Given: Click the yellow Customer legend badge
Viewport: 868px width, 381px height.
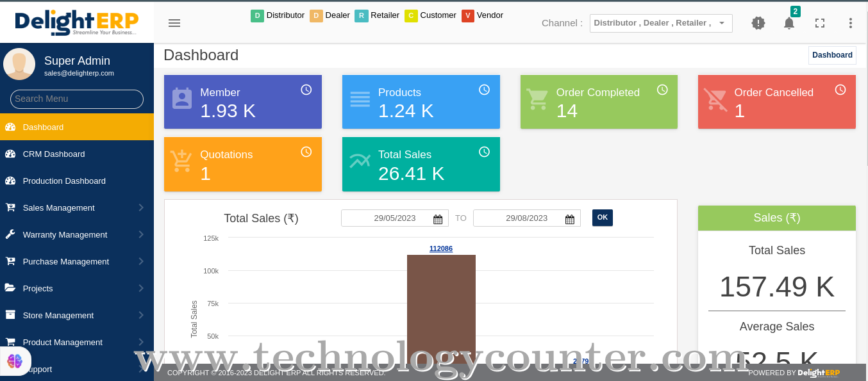Looking at the screenshot, I should [411, 16].
